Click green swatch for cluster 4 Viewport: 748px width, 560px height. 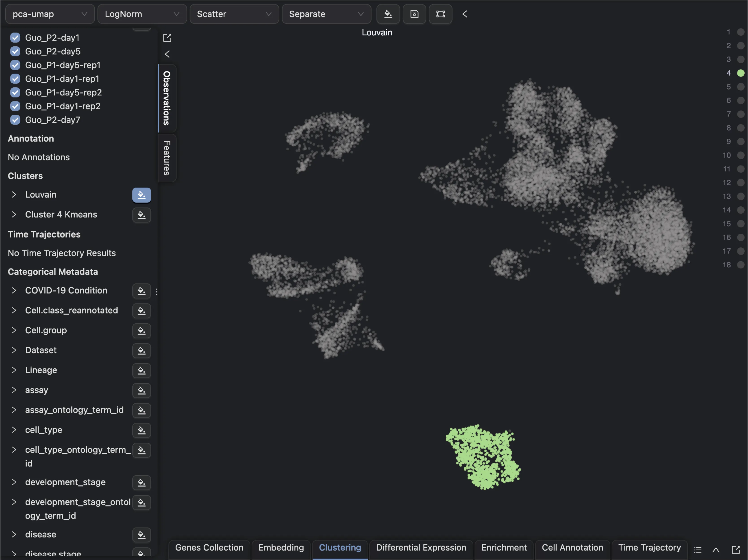[x=741, y=73]
